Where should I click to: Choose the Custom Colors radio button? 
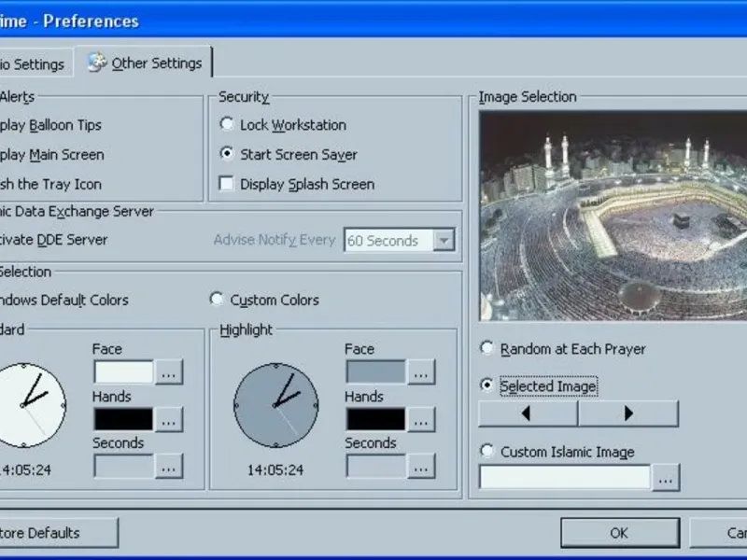pyautogui.click(x=217, y=299)
